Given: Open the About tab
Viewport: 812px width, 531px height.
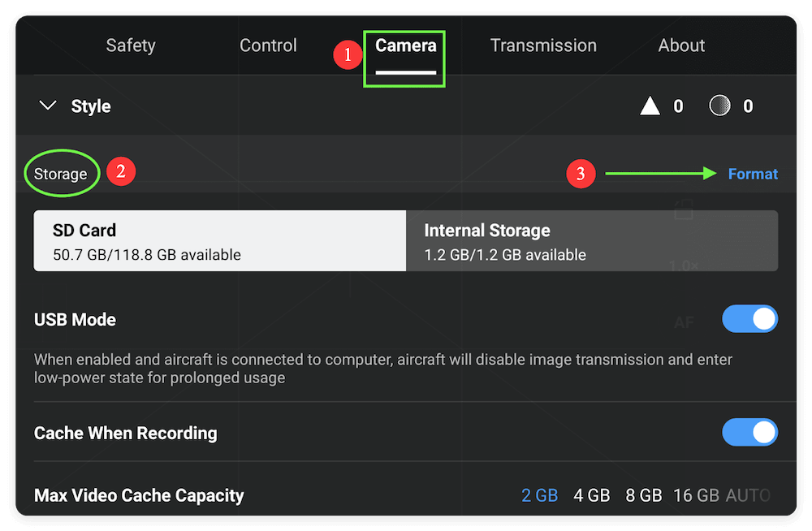Looking at the screenshot, I should tap(681, 45).
